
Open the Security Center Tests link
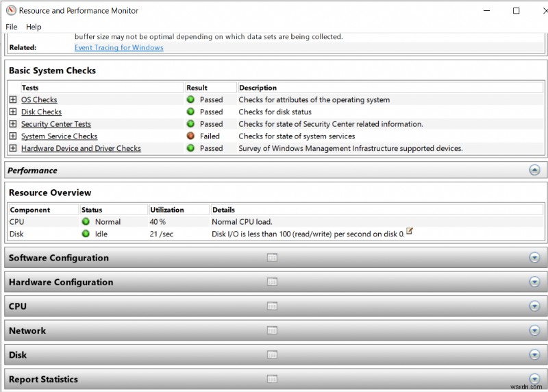(x=55, y=124)
